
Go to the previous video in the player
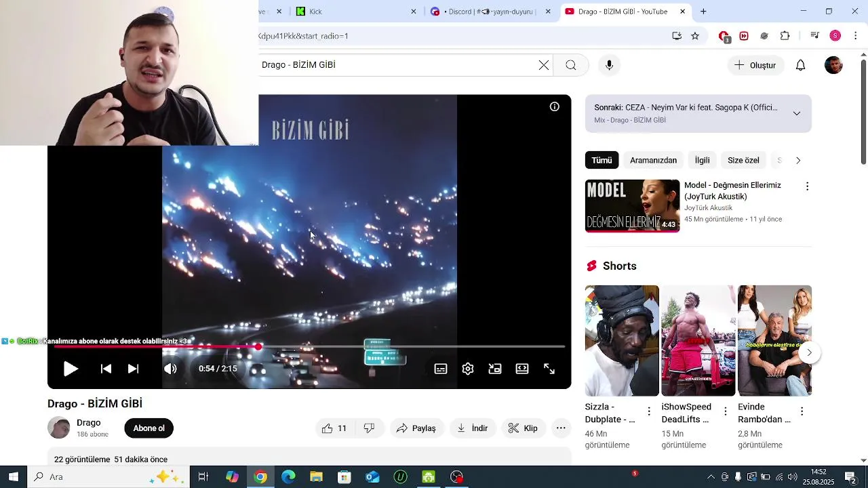106,369
